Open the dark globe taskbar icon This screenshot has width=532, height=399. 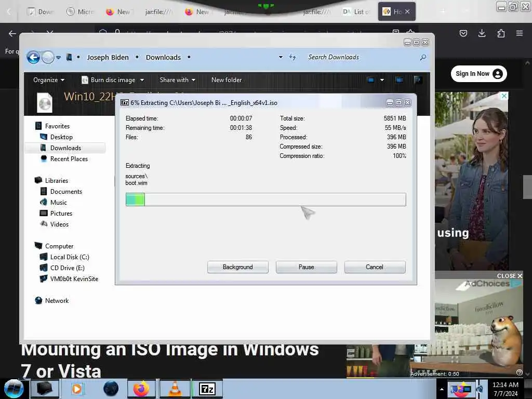(111, 389)
